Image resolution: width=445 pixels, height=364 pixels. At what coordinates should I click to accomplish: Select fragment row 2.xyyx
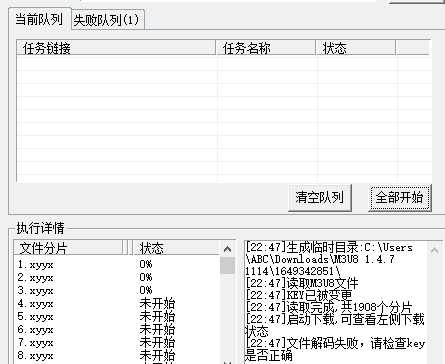117,277
